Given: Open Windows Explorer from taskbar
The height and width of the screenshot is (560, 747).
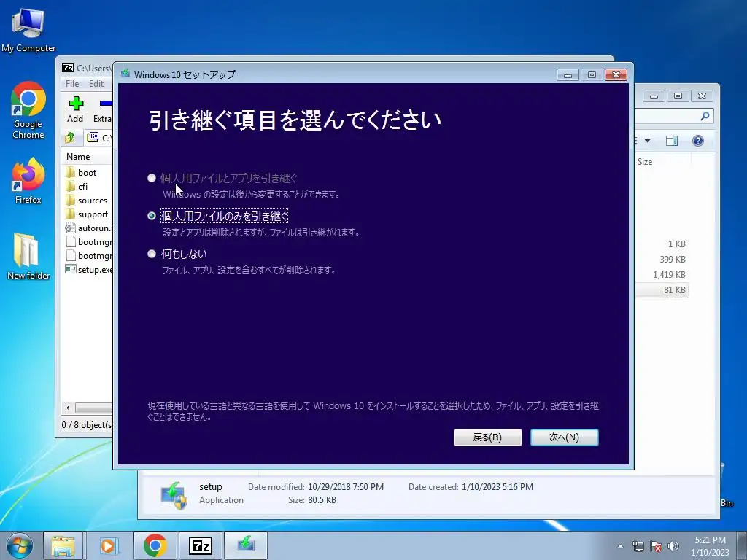Looking at the screenshot, I should click(63, 545).
